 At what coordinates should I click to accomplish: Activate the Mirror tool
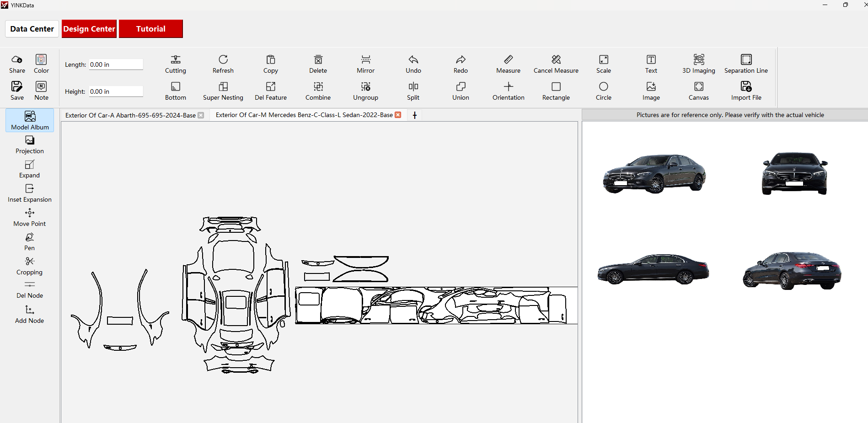pos(365,60)
